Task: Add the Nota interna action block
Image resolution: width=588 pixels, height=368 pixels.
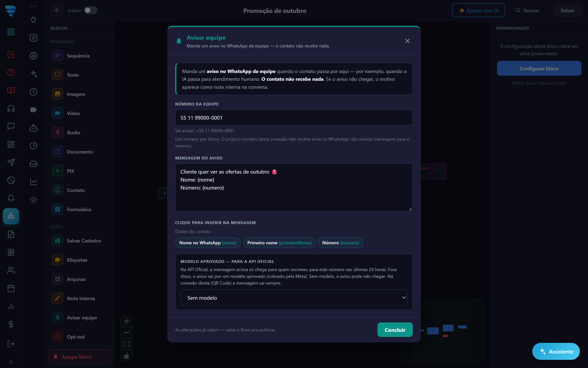Action: 79,298
